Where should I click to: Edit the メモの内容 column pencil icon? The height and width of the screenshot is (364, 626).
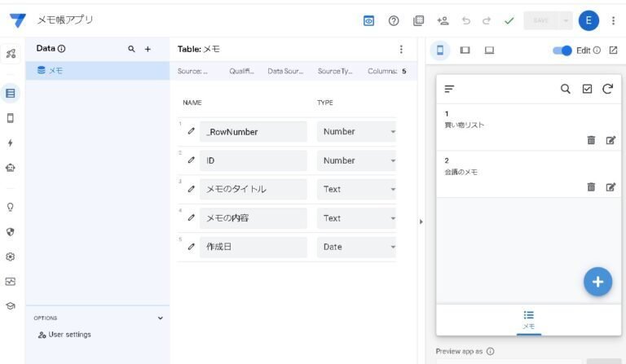click(x=192, y=217)
